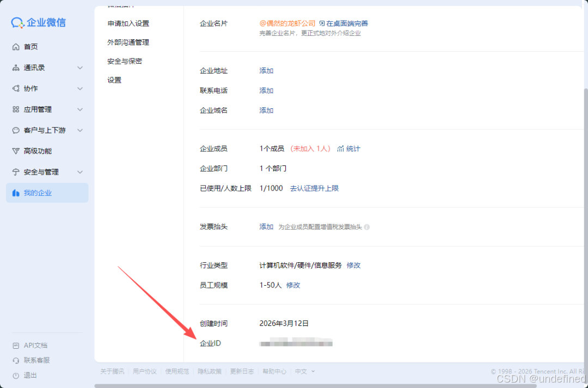Click 添加 next to 企业地址
This screenshot has width=588, height=388.
[266, 71]
